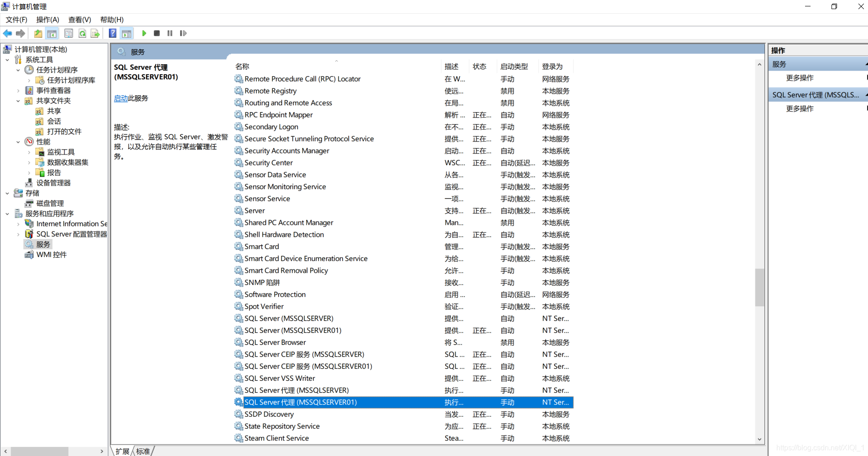Export the list using the toolbar icon

95,33
